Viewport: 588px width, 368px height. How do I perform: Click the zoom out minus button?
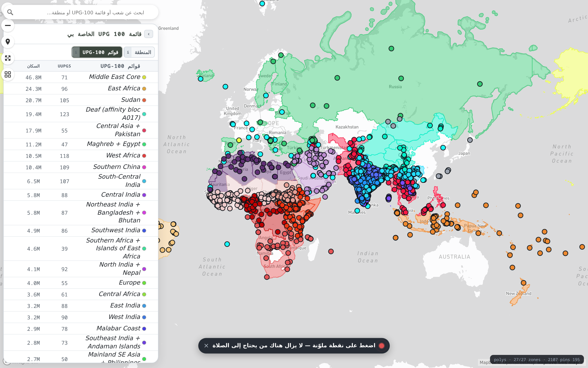pyautogui.click(x=8, y=25)
